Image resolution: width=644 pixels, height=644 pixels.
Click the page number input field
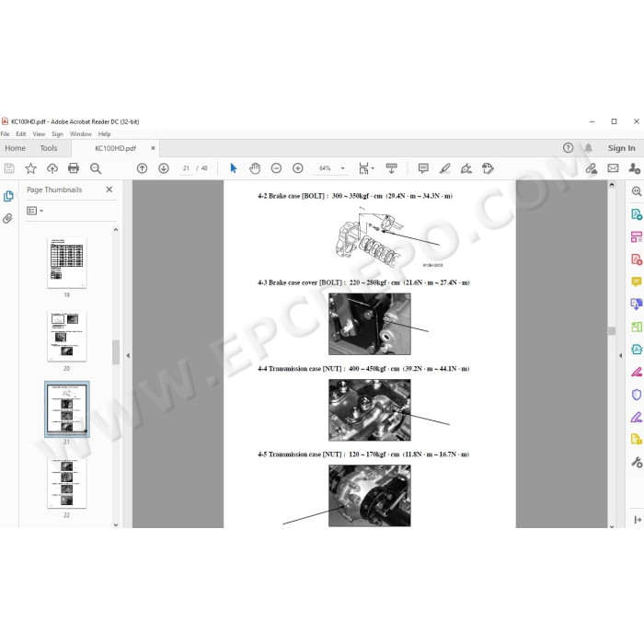point(186,168)
